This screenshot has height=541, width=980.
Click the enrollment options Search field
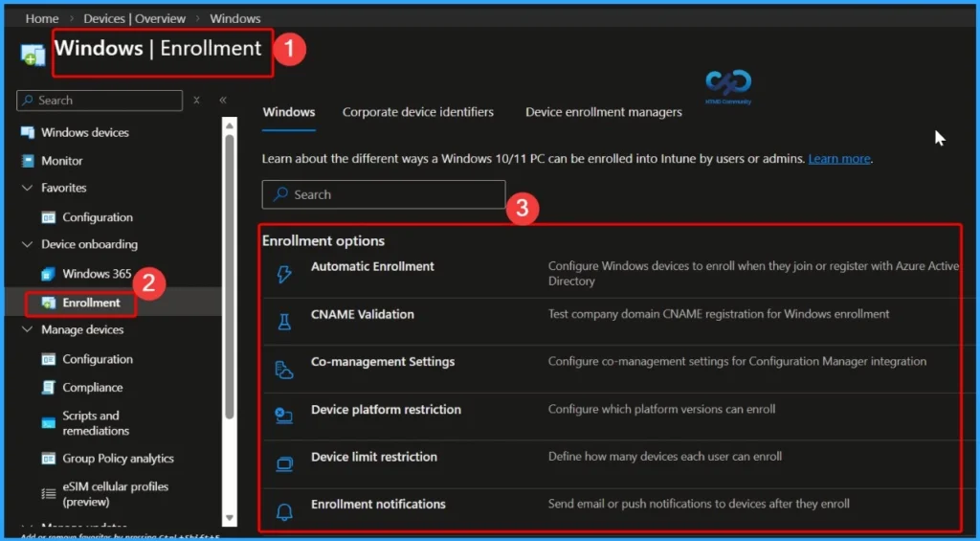pos(384,194)
